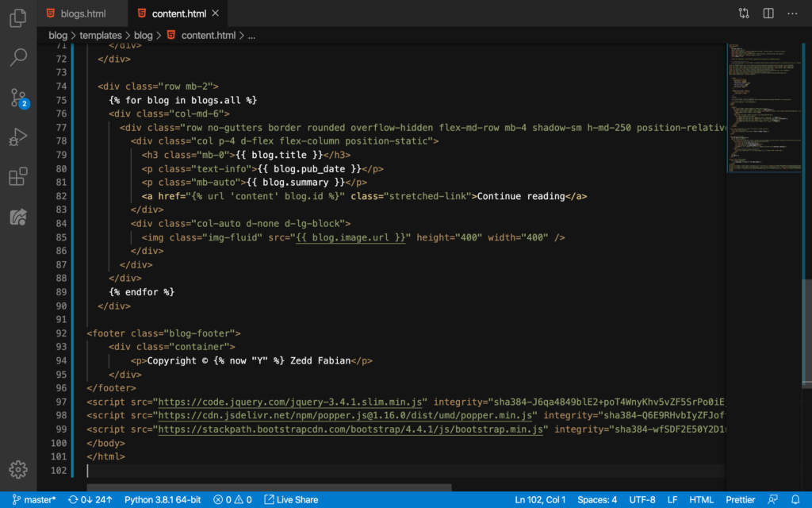
Task: Click the content.html breadcrumb item
Action: [201, 35]
